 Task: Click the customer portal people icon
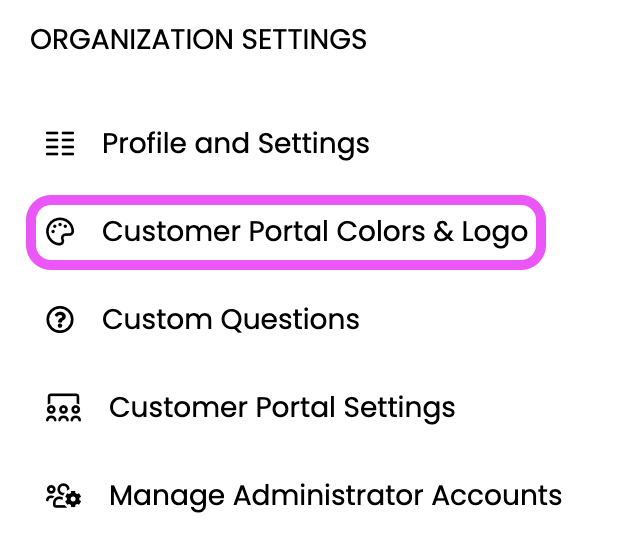click(64, 408)
